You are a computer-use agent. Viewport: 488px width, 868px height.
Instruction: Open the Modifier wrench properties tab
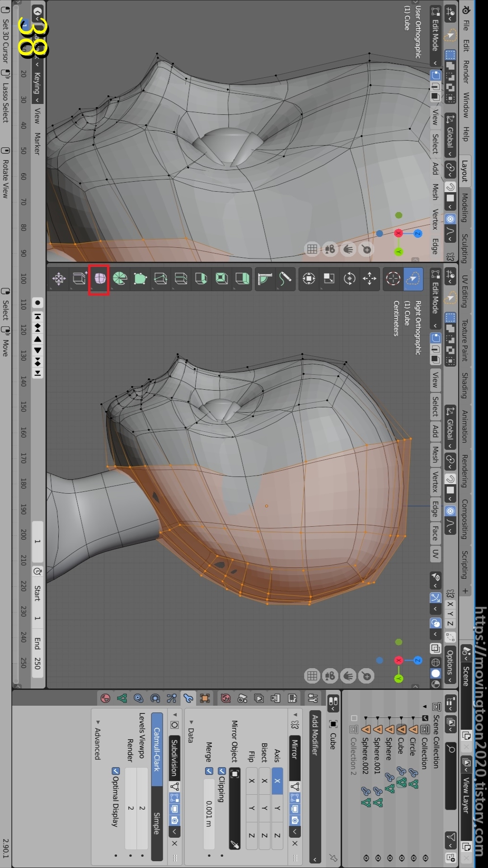point(188,698)
